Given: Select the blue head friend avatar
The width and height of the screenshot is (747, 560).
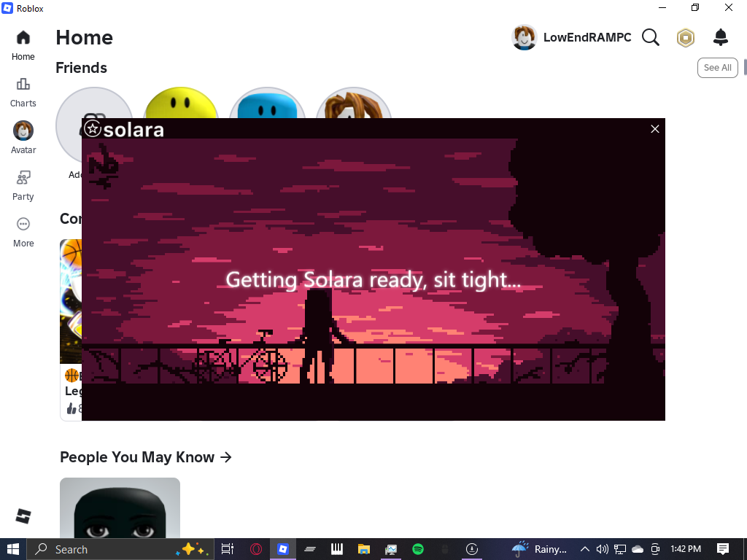Looking at the screenshot, I should [267, 103].
